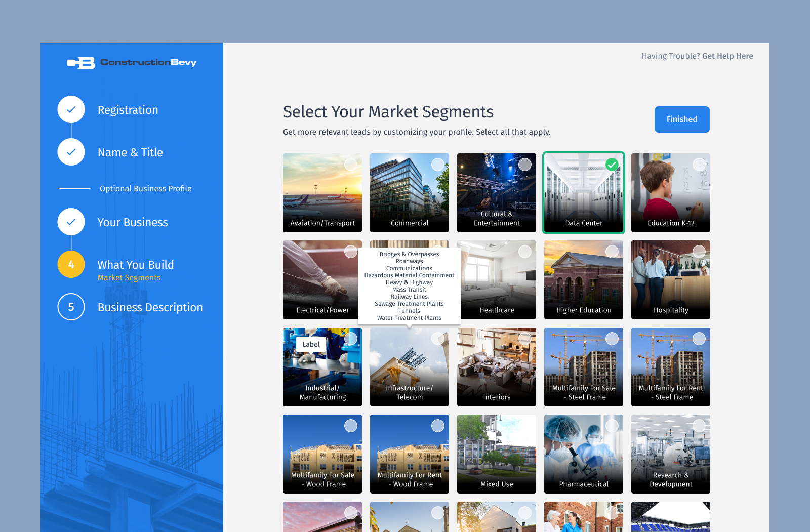Toggle Education K-12 selection circle
Screen dimensions: 810x532
pos(699,165)
